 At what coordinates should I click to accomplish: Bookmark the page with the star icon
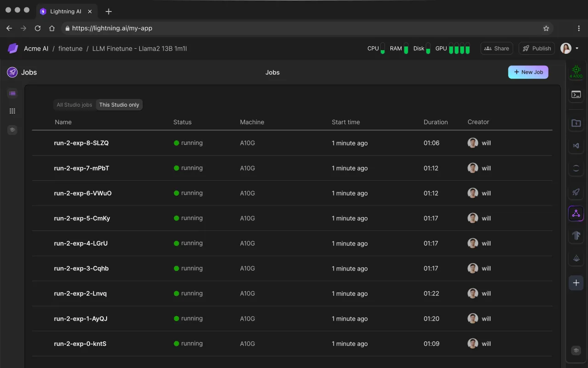546,28
